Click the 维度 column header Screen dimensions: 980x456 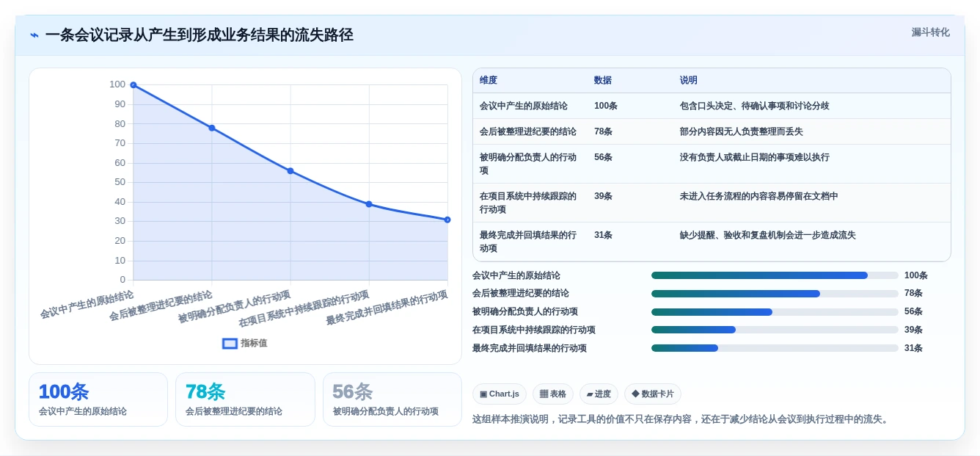tap(489, 80)
